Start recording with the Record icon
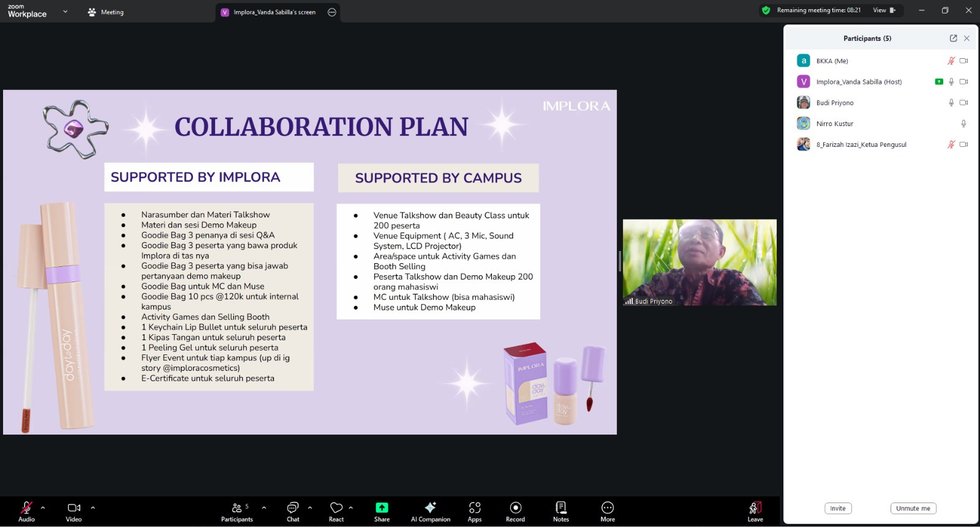Image resolution: width=980 pixels, height=527 pixels. click(x=515, y=511)
